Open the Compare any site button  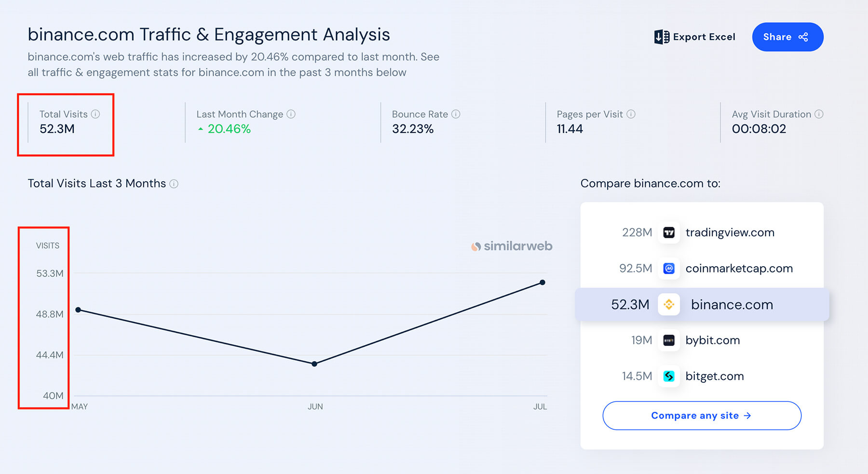point(702,416)
